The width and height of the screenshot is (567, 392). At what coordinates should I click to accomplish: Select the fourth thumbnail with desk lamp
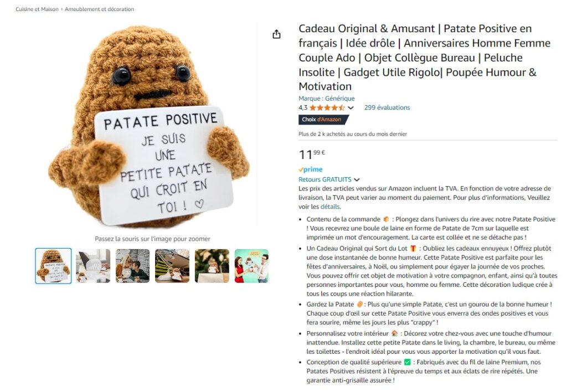pyautogui.click(x=172, y=266)
